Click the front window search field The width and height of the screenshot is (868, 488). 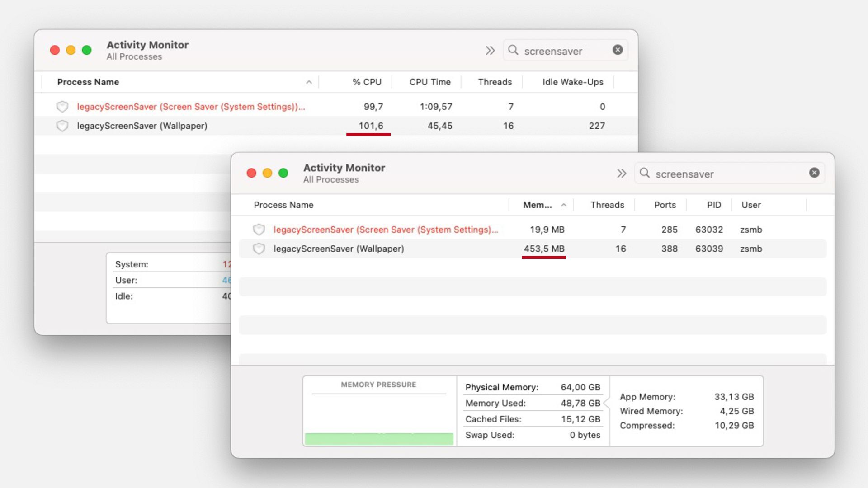pyautogui.click(x=723, y=174)
